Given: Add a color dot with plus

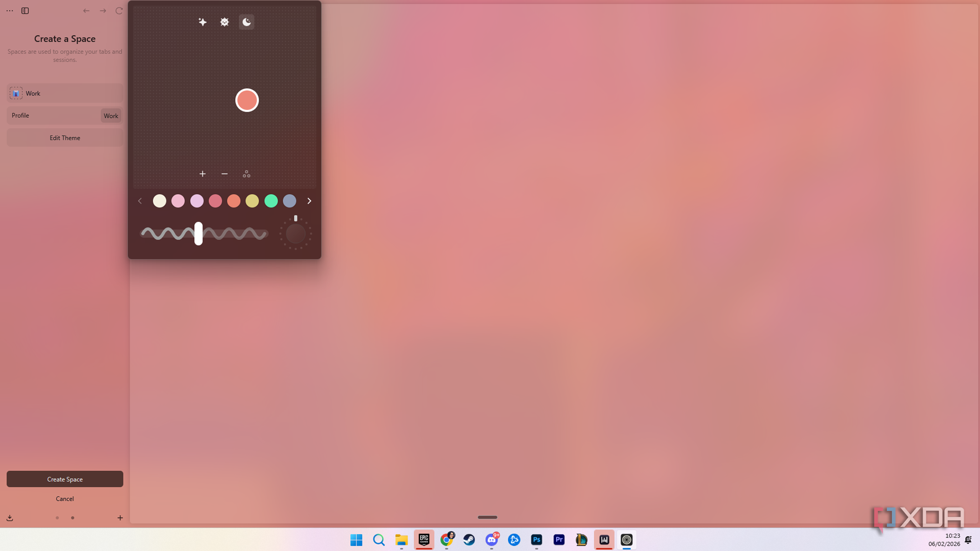Looking at the screenshot, I should [x=203, y=174].
